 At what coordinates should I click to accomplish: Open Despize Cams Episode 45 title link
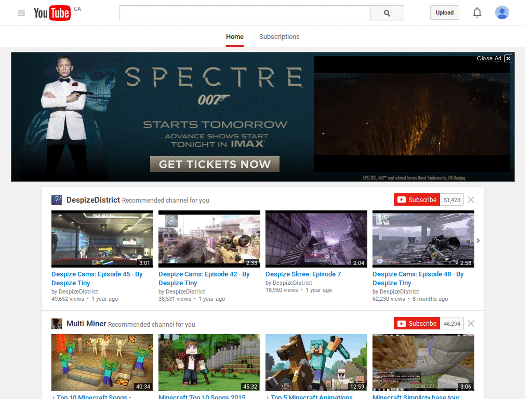97,278
